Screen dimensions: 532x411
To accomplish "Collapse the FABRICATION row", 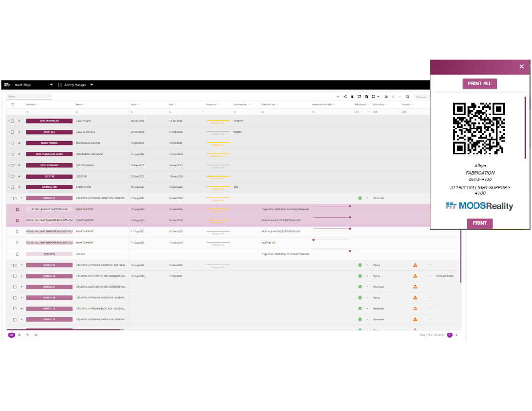I will point(9,187).
